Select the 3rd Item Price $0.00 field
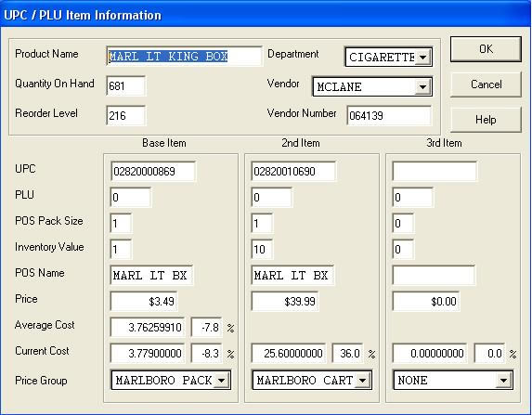Viewport: 532px width, 415px height. (426, 301)
